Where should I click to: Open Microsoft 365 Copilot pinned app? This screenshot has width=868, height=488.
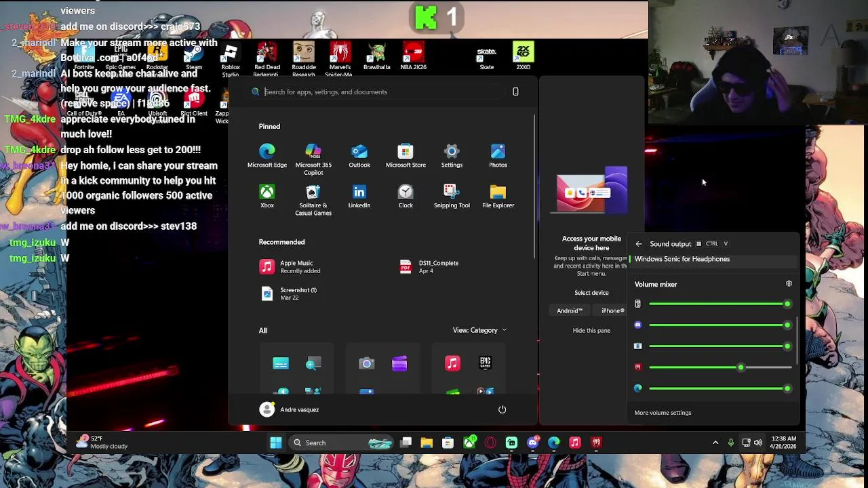pos(313,159)
